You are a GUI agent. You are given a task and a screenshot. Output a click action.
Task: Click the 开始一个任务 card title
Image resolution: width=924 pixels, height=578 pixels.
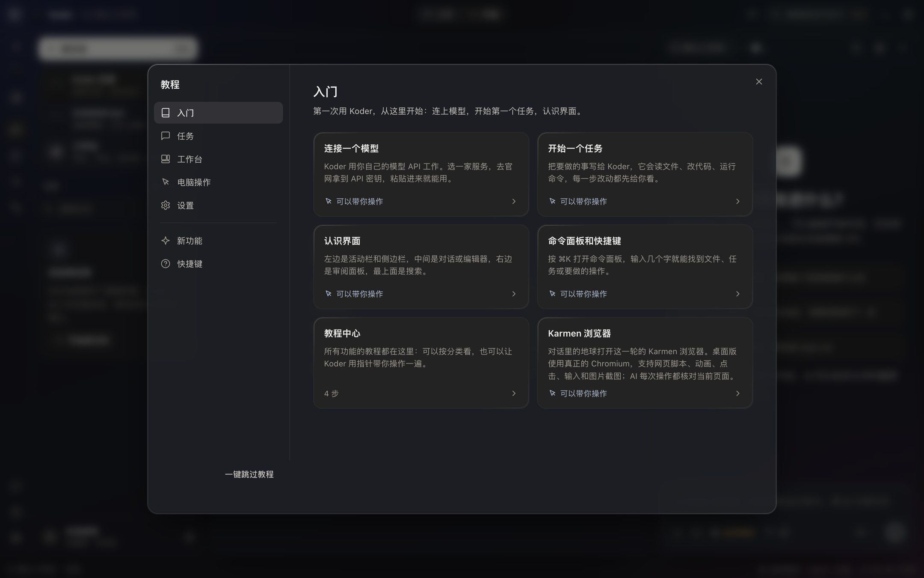click(575, 148)
